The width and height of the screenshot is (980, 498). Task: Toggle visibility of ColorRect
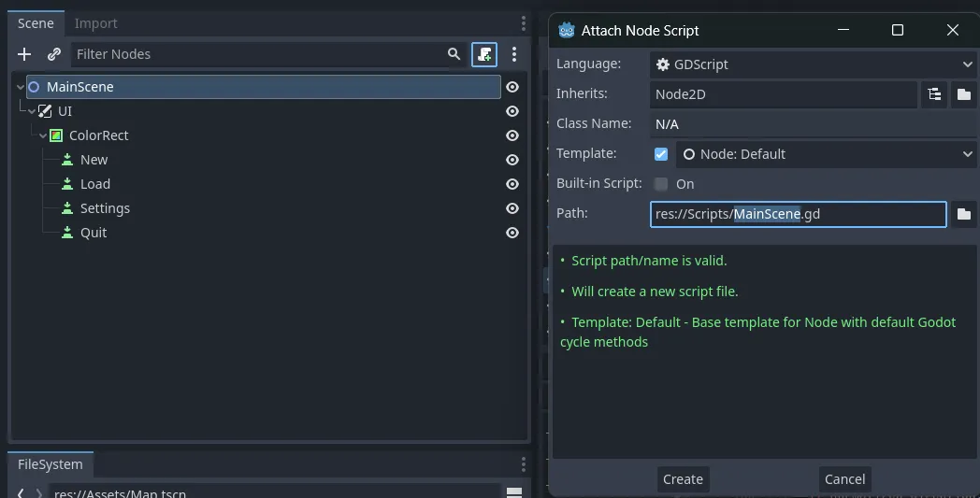click(x=512, y=135)
